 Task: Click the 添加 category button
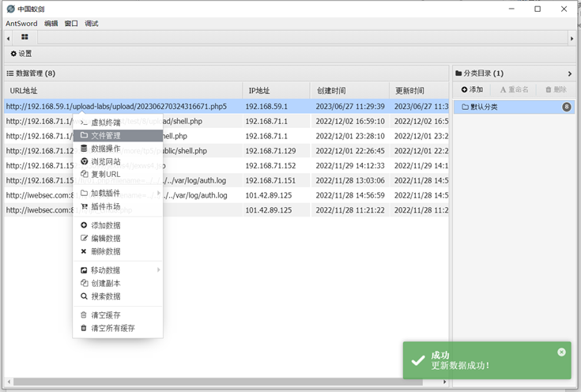click(x=472, y=89)
